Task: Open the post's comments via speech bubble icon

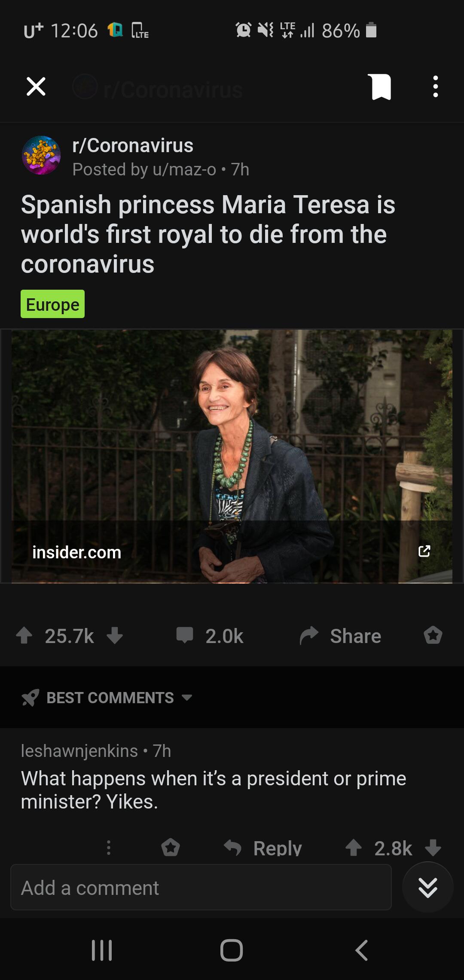Action: tap(185, 635)
